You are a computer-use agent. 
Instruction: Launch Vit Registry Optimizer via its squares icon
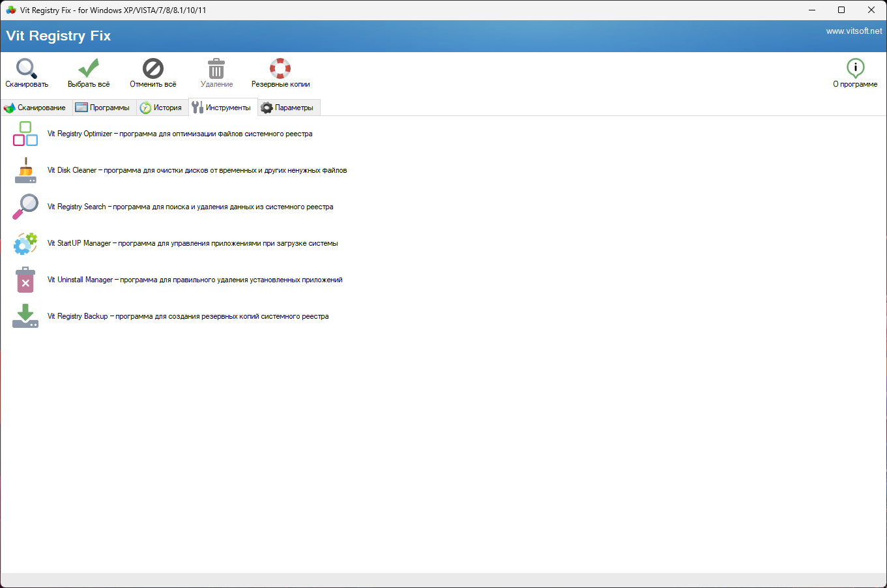[25, 134]
